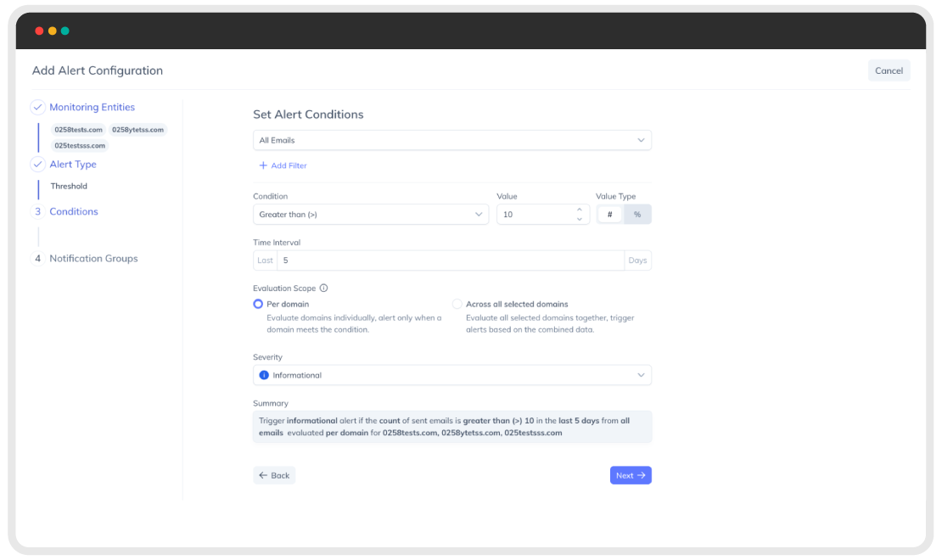The width and height of the screenshot is (942, 560).
Task: Click the Days unit label
Action: pyautogui.click(x=637, y=260)
